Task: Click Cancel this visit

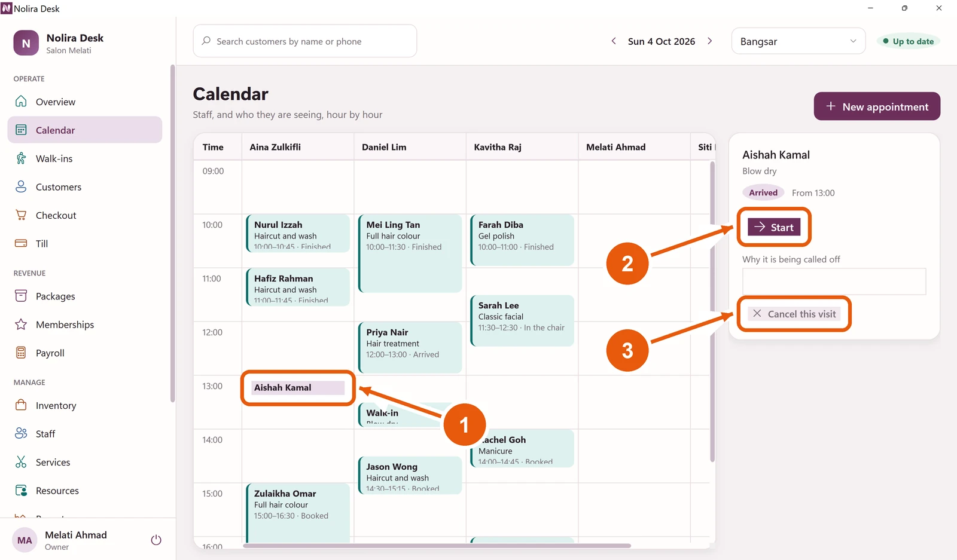Action: (794, 314)
